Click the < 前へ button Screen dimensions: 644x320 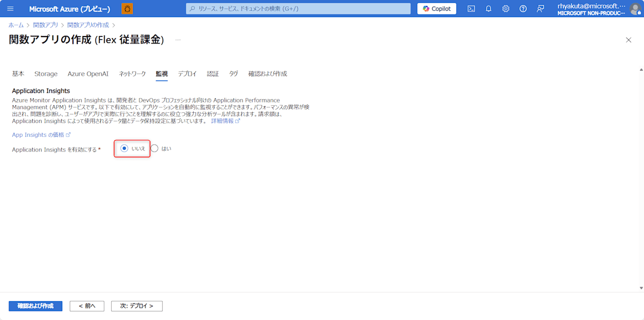coord(87,306)
